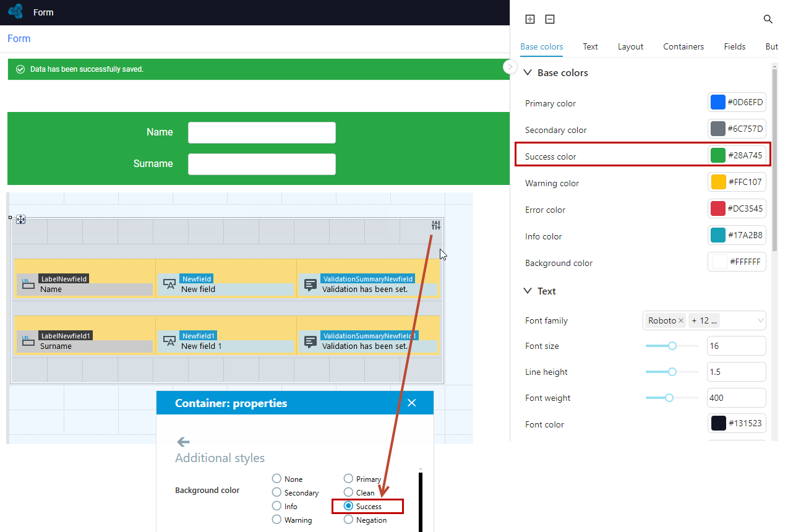Click the container move handle icon

click(20, 219)
